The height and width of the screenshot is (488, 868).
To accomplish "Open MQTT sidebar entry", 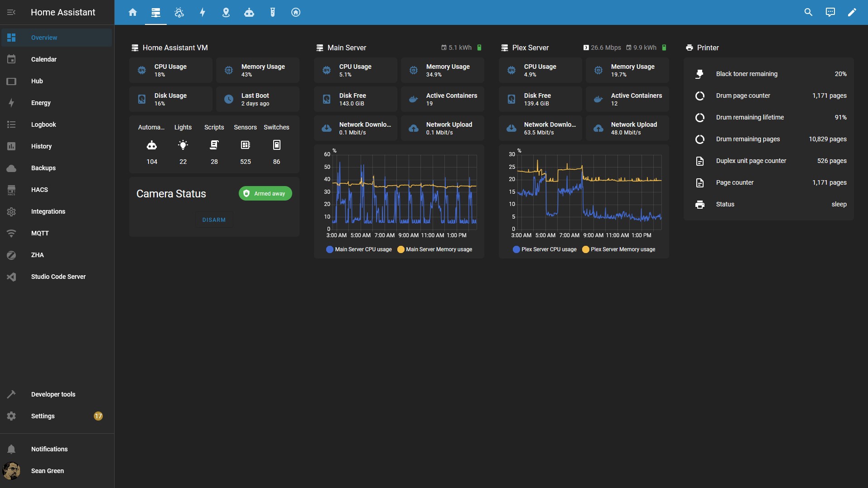I will (57, 233).
